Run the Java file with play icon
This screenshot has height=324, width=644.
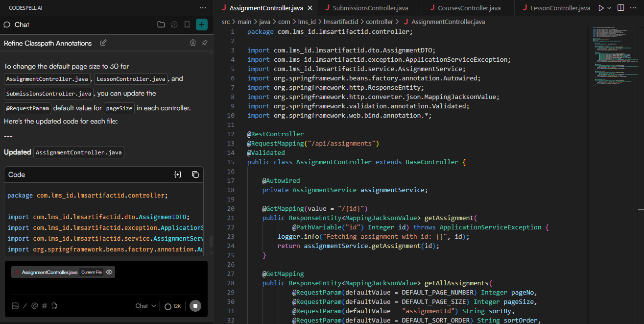[x=601, y=8]
